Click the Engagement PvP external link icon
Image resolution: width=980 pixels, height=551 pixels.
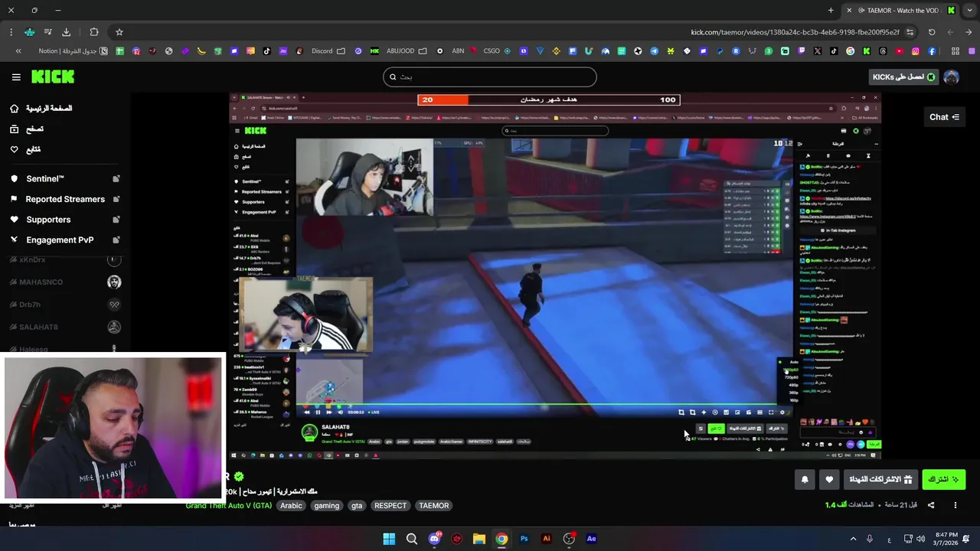[x=116, y=240]
